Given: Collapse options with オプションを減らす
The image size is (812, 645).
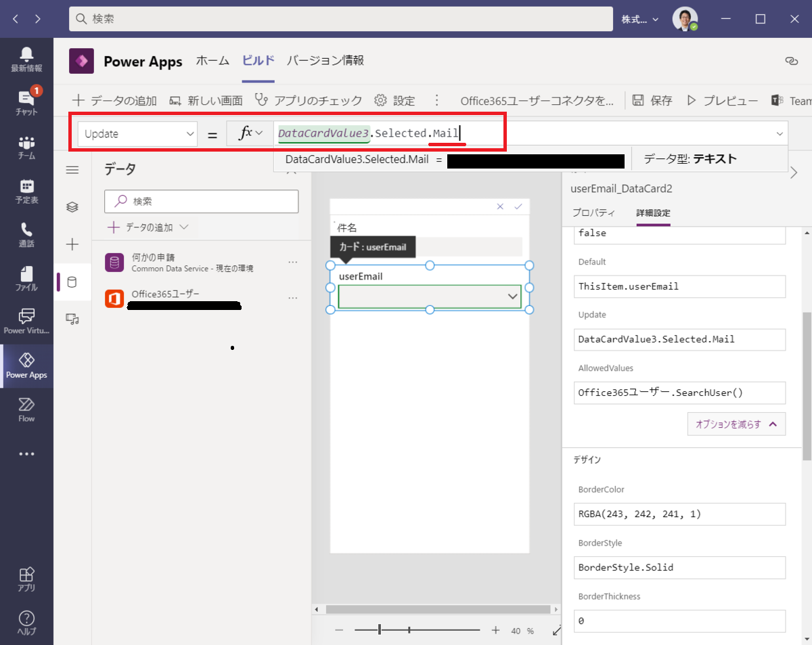Looking at the screenshot, I should [x=736, y=424].
